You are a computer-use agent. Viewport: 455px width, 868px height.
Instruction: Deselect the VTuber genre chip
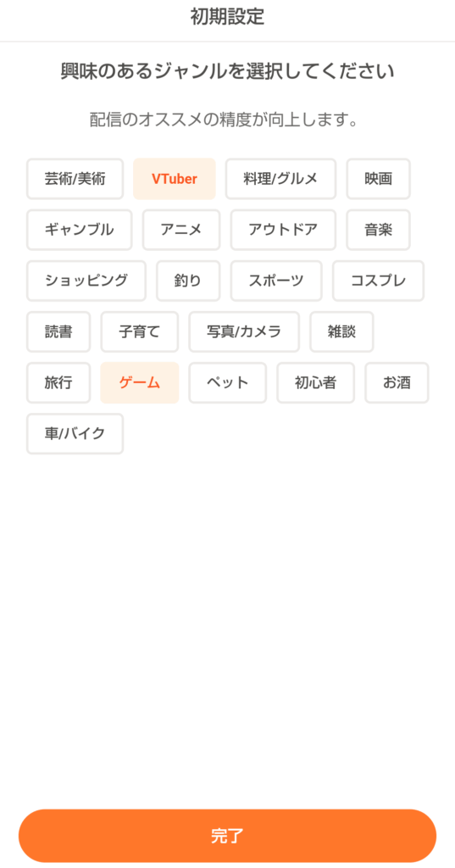[x=175, y=179]
